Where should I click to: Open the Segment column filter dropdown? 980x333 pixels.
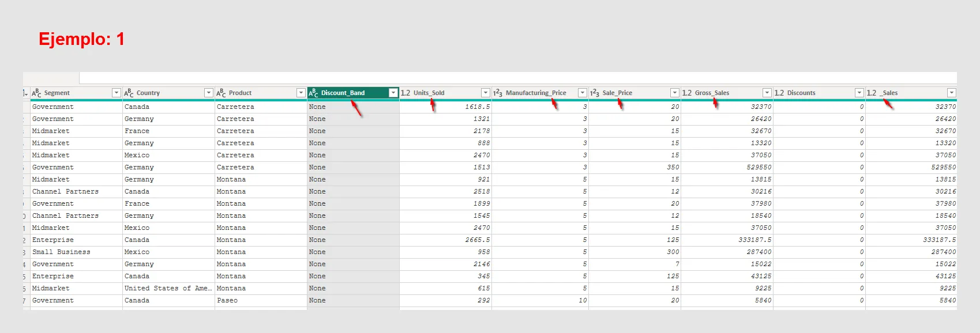(x=116, y=93)
